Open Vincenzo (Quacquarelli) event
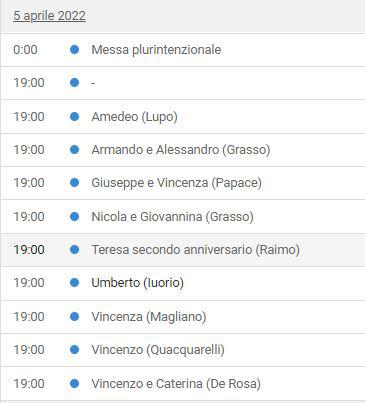Viewport: 365px width, 403px height. pyautogui.click(x=158, y=350)
